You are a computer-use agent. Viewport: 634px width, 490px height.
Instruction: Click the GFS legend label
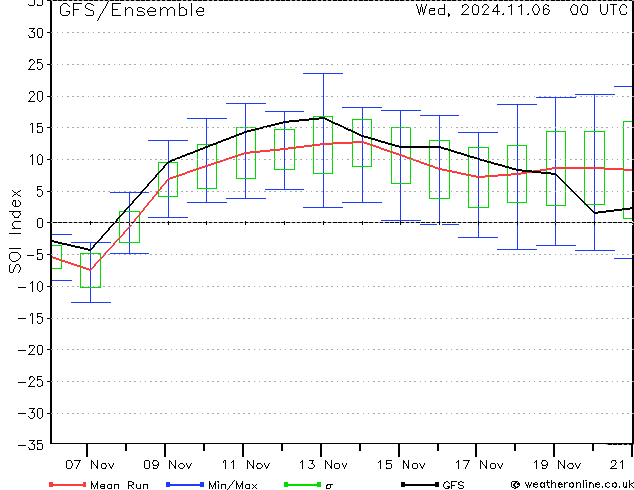click(453, 485)
